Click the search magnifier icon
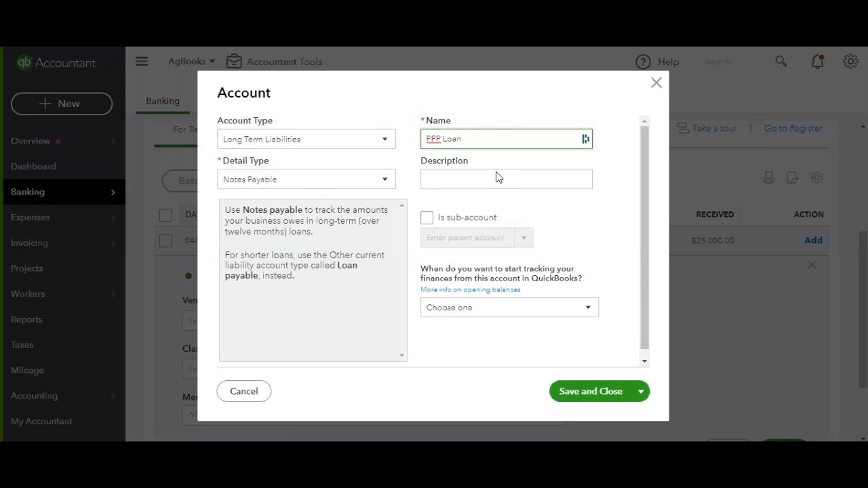868x488 pixels. coord(781,61)
